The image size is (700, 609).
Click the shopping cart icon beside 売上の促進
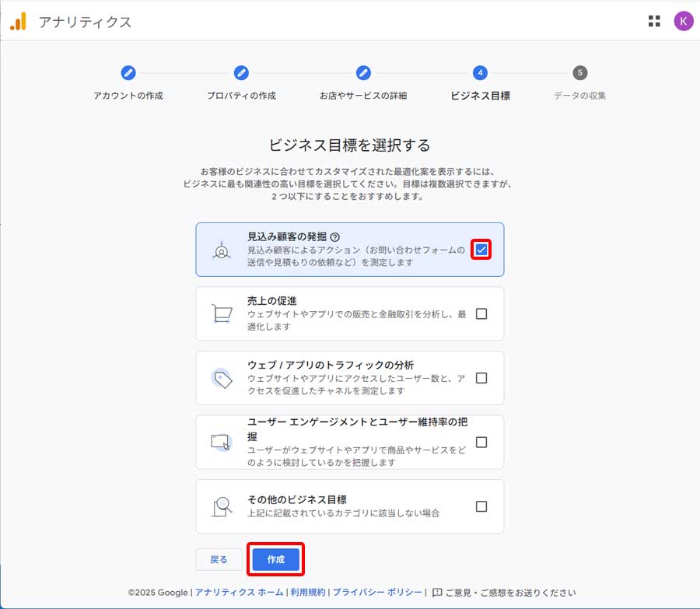222,314
